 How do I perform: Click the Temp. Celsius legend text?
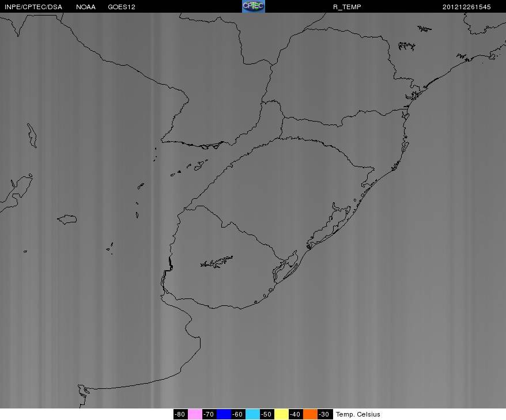(x=358, y=414)
